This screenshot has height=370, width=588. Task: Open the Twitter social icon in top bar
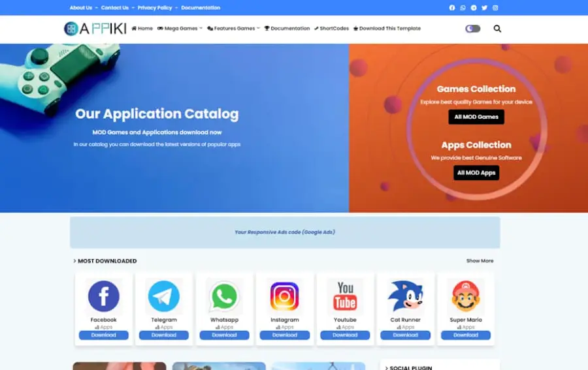tap(485, 7)
